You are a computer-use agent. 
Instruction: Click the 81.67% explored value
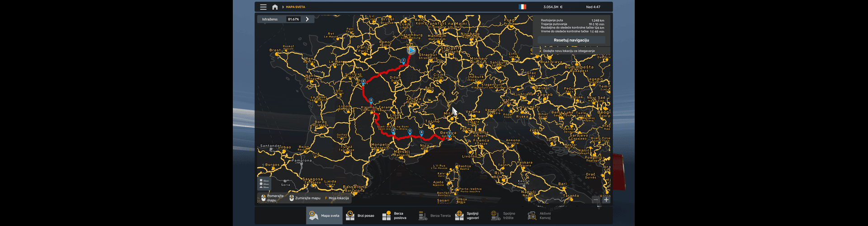293,19
